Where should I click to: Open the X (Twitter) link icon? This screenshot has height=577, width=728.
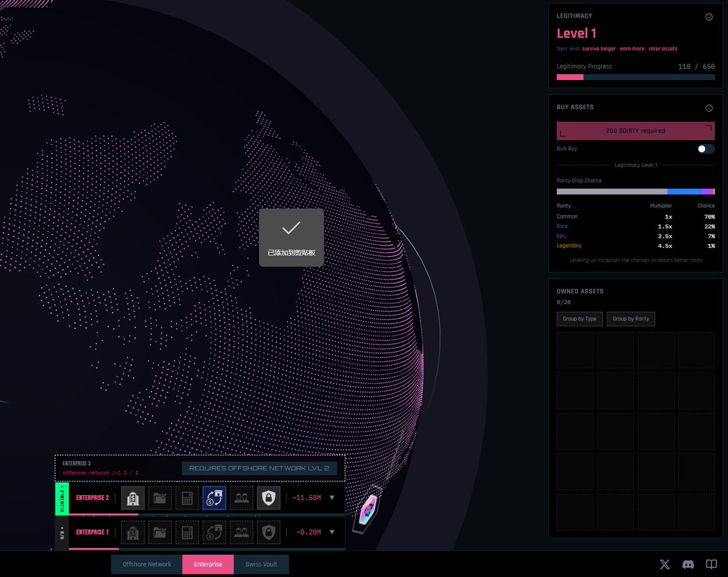[x=665, y=564]
